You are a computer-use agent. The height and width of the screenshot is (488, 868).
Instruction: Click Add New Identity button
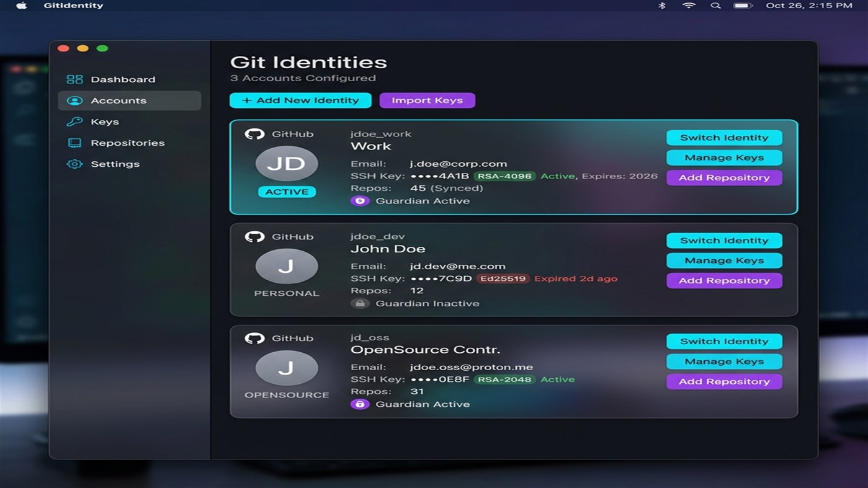[300, 100]
